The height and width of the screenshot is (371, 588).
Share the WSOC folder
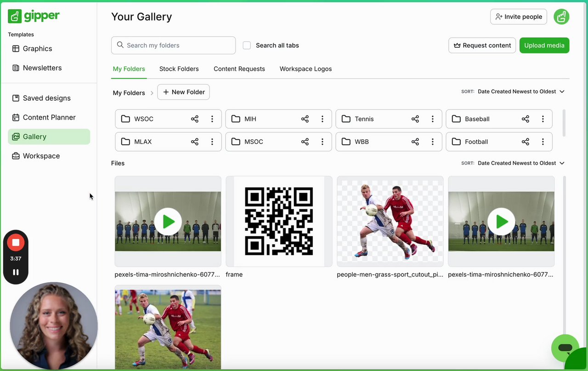[195, 119]
